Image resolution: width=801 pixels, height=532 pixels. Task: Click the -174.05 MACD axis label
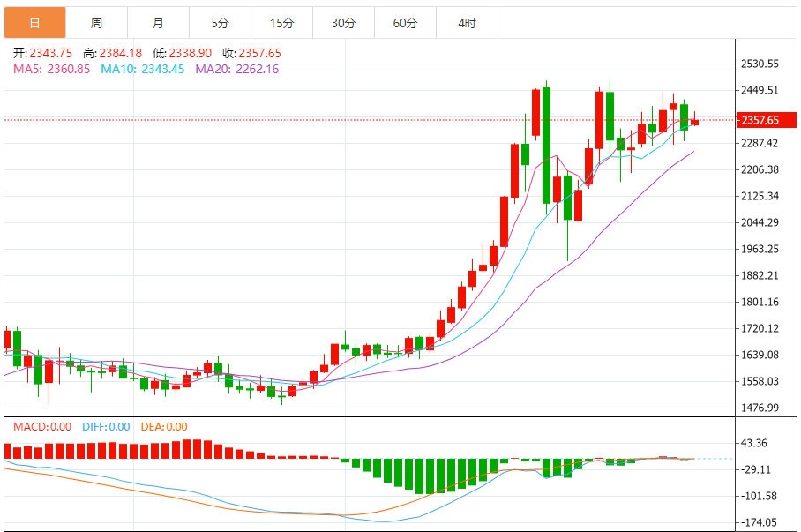pyautogui.click(x=760, y=522)
